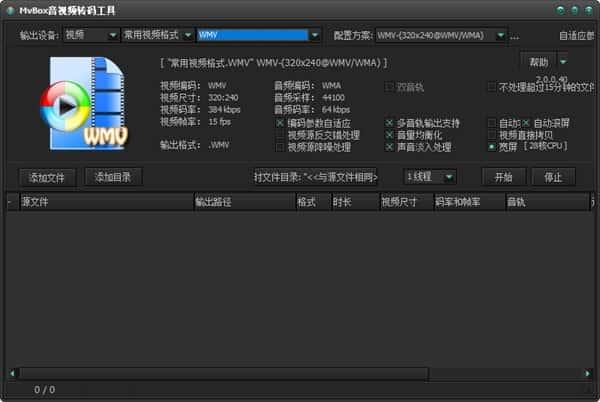
Task: Click the 添加文件 button
Action: tap(47, 177)
